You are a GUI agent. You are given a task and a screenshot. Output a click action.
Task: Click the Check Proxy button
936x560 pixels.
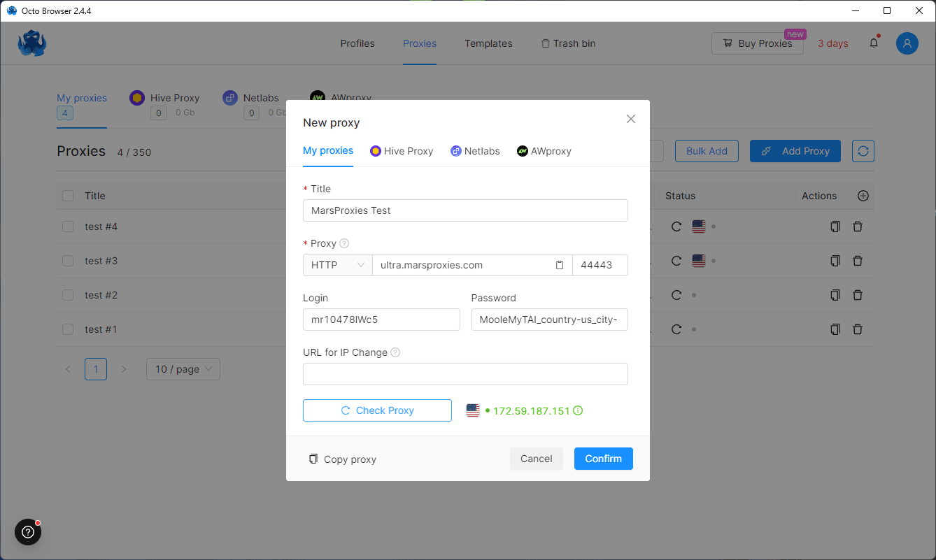(x=377, y=410)
